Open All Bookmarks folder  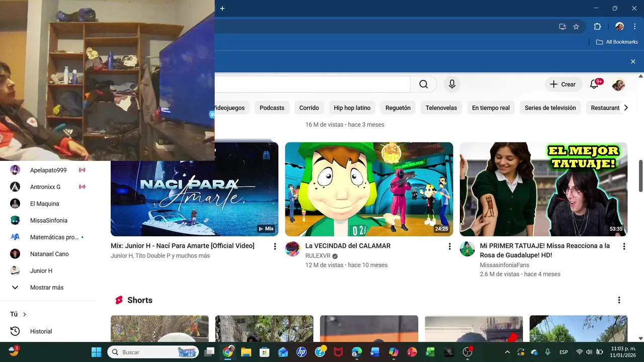tap(617, 42)
